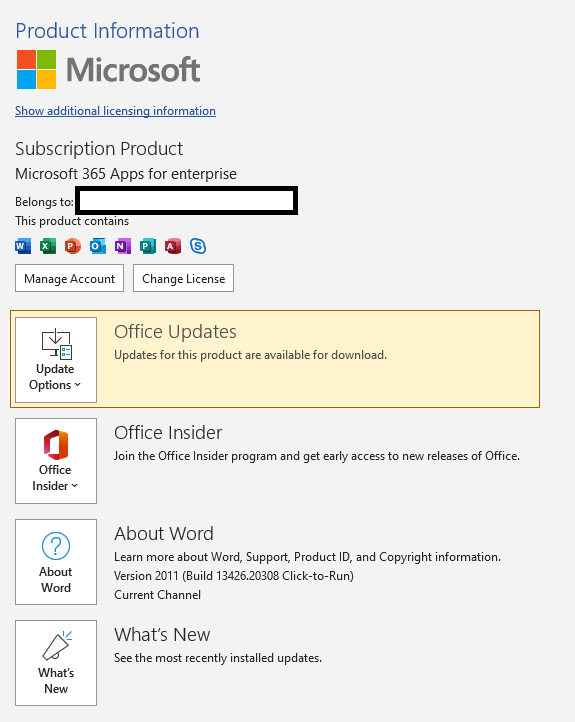Click 'Join the Office Insider program' description
This screenshot has height=722, width=575.
317,456
